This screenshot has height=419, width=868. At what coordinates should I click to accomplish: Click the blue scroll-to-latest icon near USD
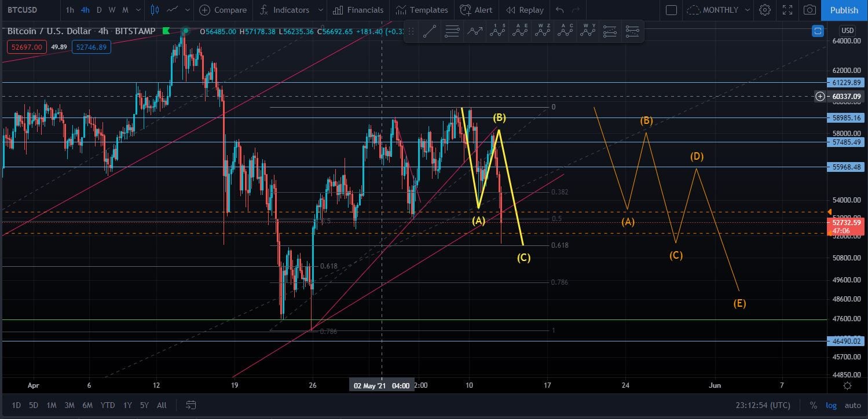coord(818,31)
